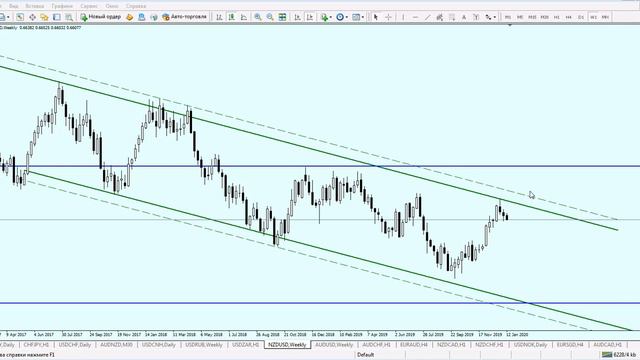Open the Strategy Tester icon
Image resolution: width=640 pixels, height=360 pixels.
coord(69,17)
